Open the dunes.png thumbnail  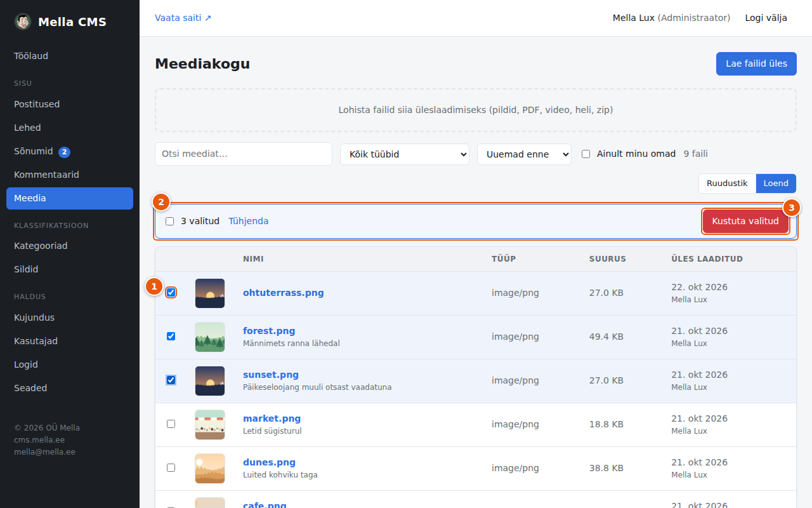pyautogui.click(x=210, y=469)
